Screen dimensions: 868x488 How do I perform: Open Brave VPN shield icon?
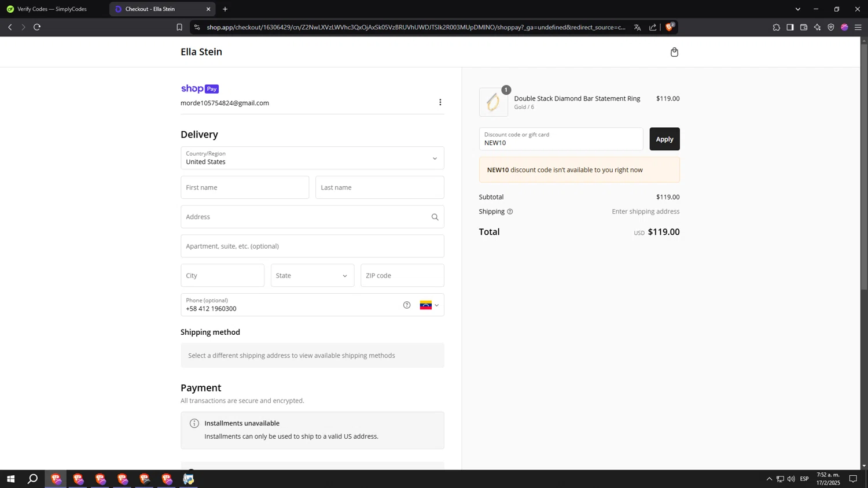[x=831, y=27]
